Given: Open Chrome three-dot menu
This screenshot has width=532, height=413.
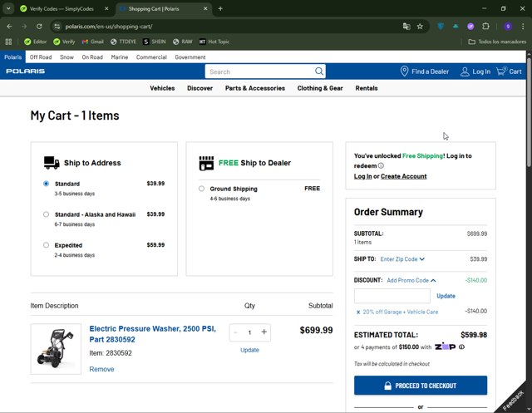Looking at the screenshot, I should [523, 26].
